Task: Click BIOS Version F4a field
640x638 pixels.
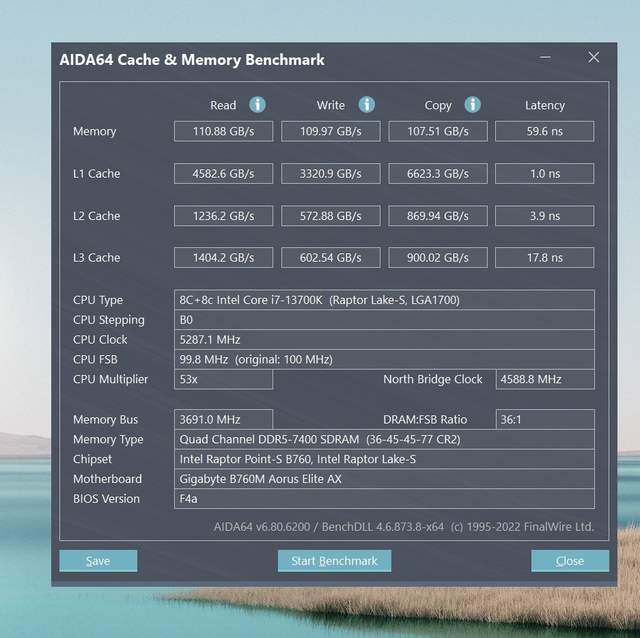Action: 384,499
